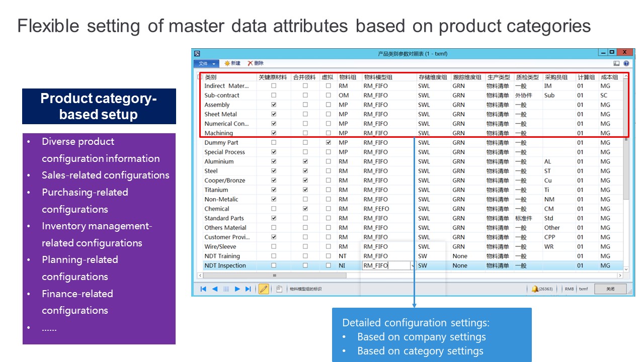The height and width of the screenshot is (362, 644).
Task: Click the horizontal scrollbar thumb
Action: click(x=274, y=276)
